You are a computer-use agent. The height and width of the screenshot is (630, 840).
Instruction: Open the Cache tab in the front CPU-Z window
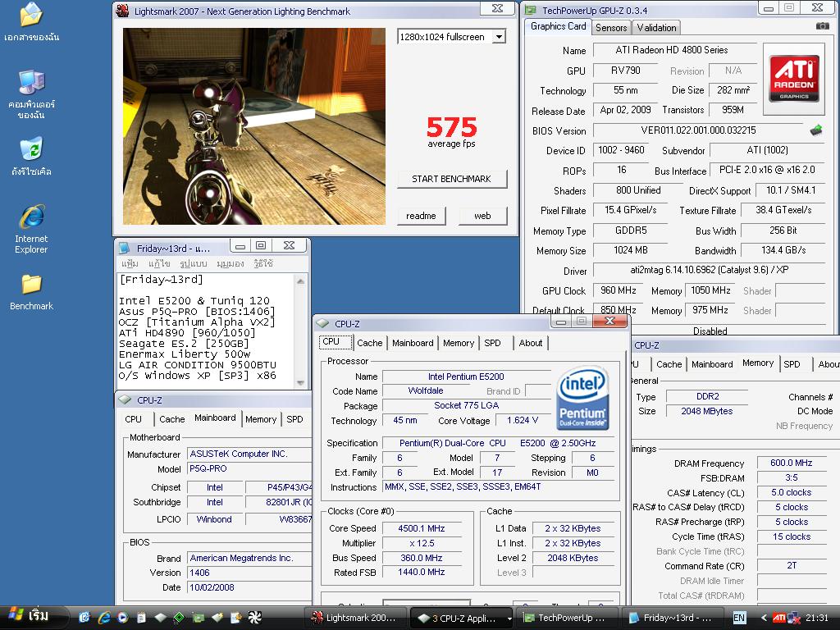tap(370, 343)
